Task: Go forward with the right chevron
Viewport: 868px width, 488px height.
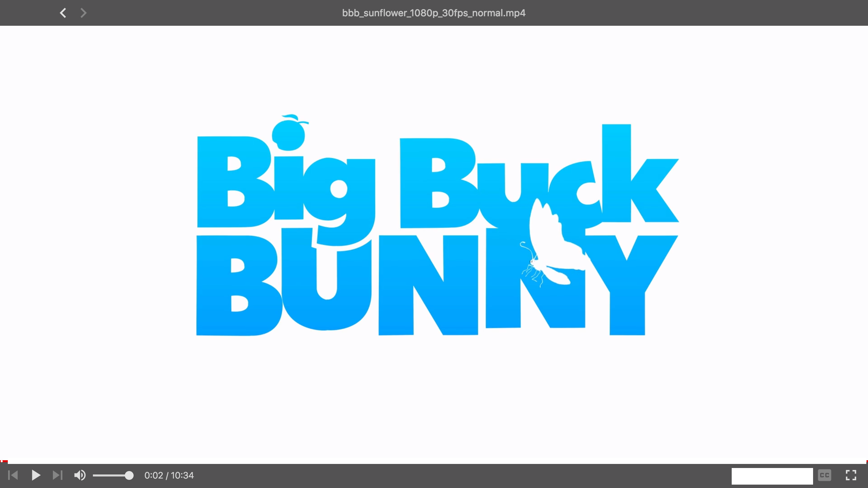Action: coord(83,13)
